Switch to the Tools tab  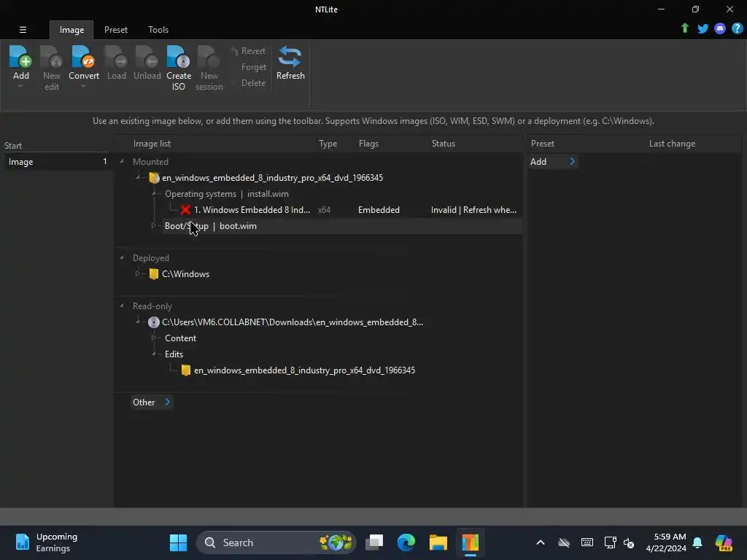(158, 29)
